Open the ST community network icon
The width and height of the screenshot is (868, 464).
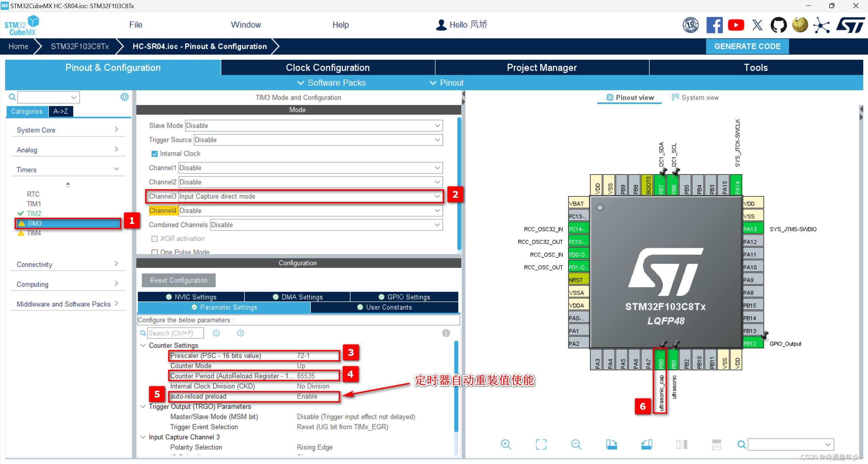(x=822, y=25)
